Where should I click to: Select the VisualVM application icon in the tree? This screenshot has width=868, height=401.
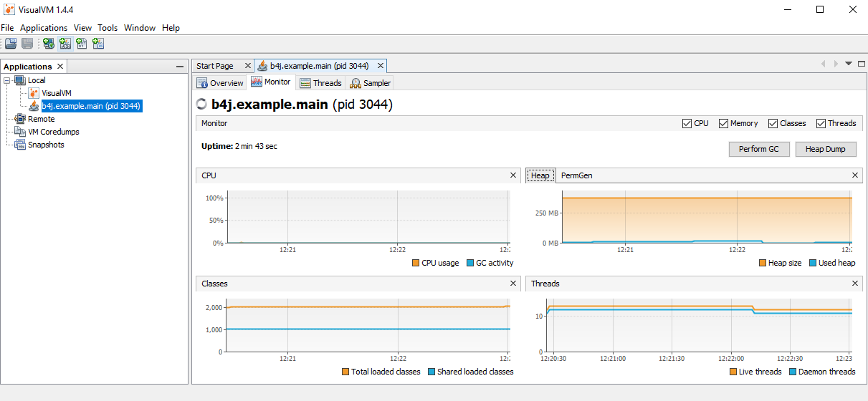34,93
